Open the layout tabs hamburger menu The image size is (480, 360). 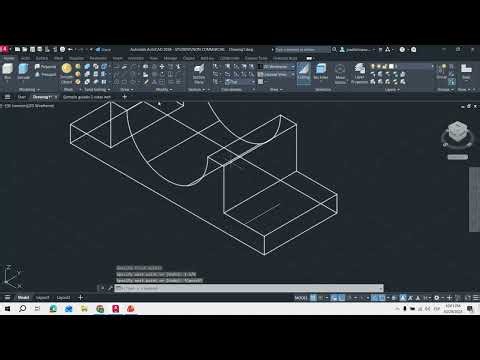[x=7, y=297]
